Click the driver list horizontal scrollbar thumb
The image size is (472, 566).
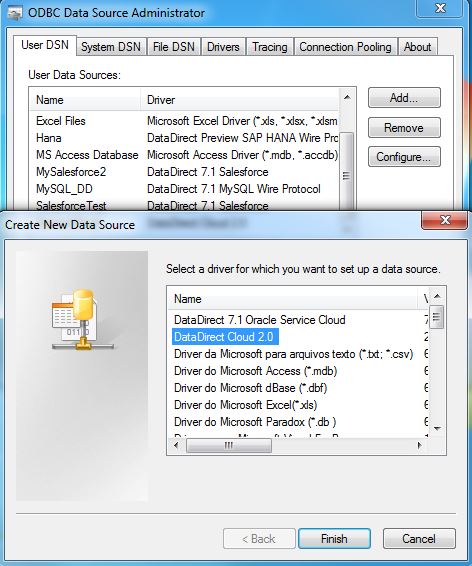pos(228,445)
